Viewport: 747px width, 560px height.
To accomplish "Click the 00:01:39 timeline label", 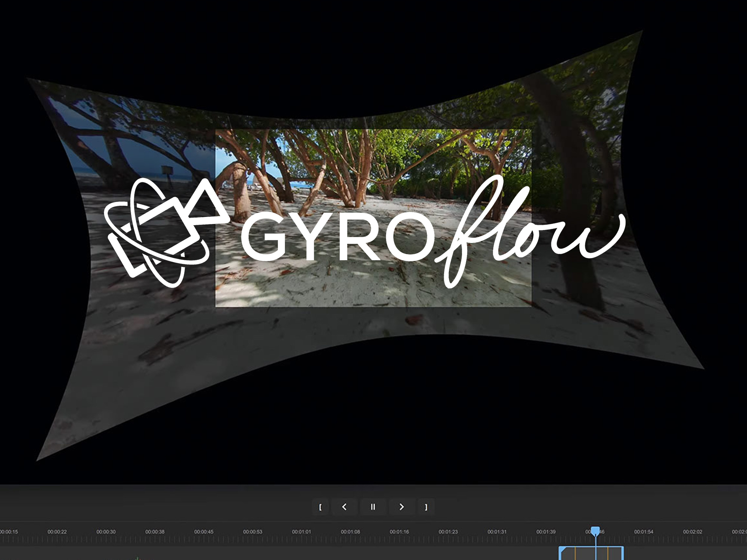I will tap(546, 532).
